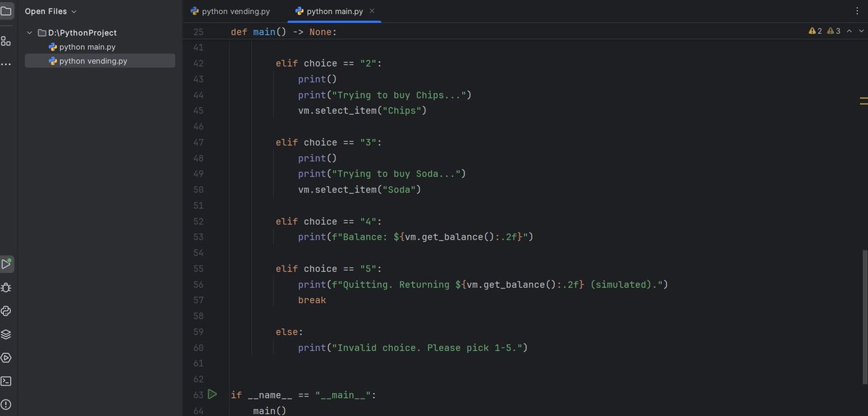Click the first warning count showing 2
The image size is (868, 416).
coord(815,32)
